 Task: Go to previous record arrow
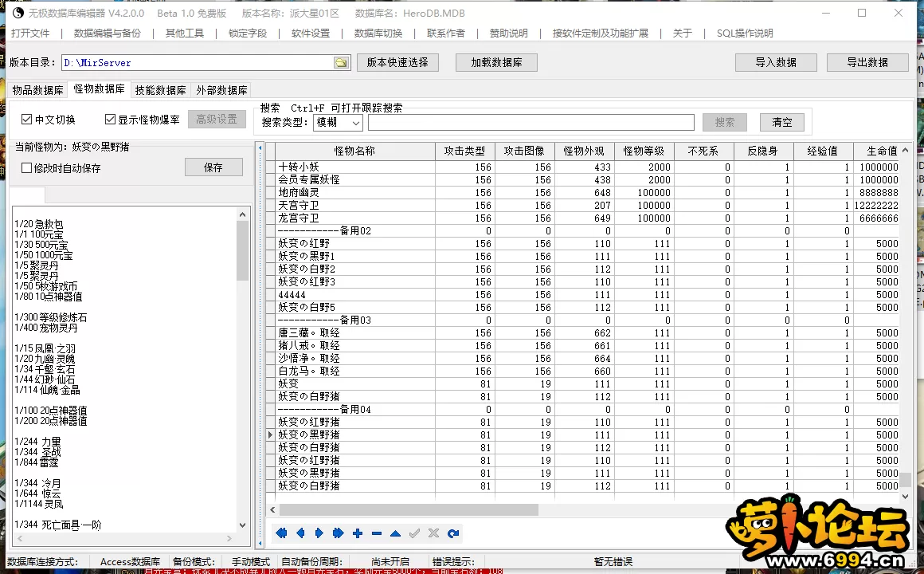[x=300, y=533]
